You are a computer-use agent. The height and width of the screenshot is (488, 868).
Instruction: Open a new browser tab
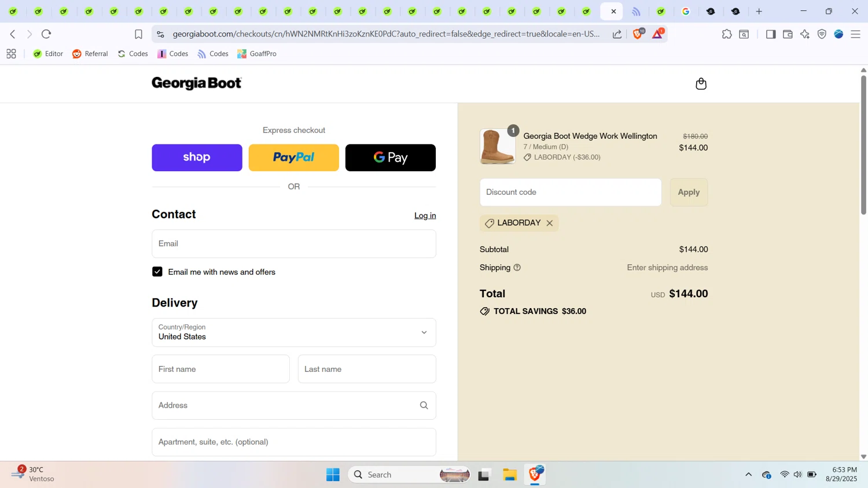[x=759, y=12]
